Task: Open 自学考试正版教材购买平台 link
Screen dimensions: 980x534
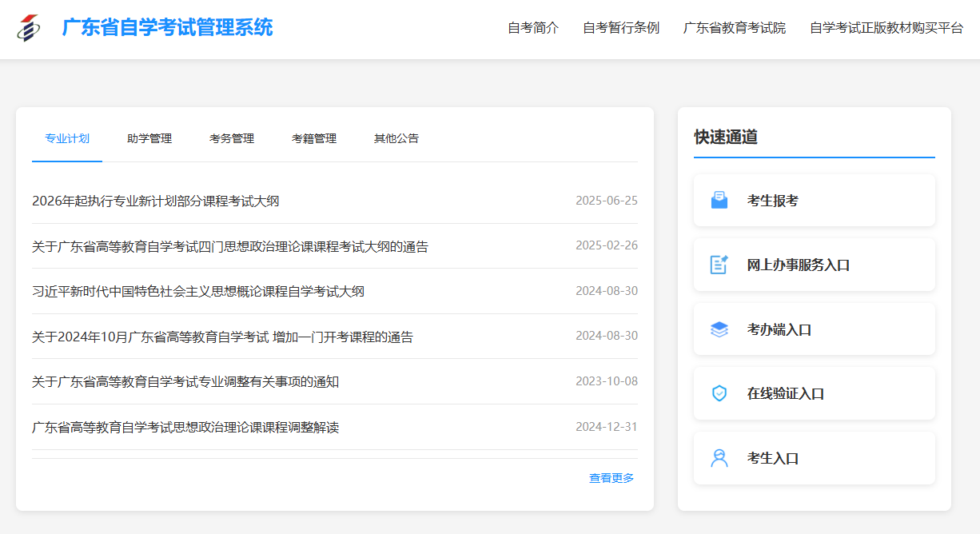Action: (x=886, y=28)
